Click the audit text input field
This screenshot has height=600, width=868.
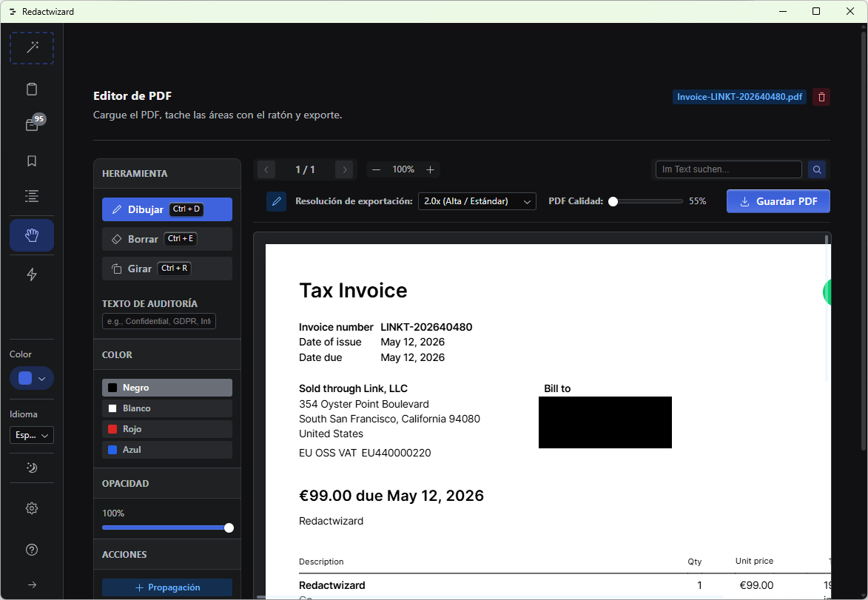159,321
